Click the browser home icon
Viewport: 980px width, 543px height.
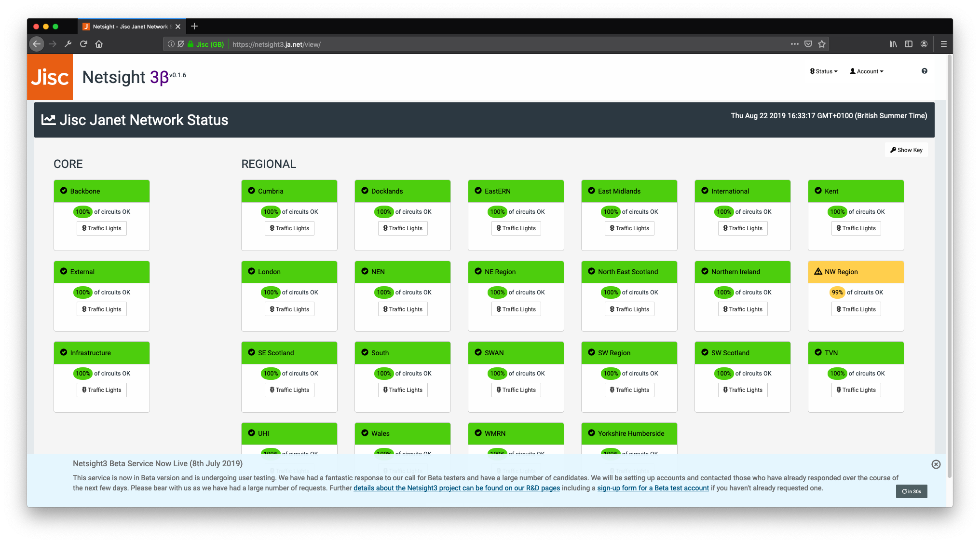click(99, 44)
